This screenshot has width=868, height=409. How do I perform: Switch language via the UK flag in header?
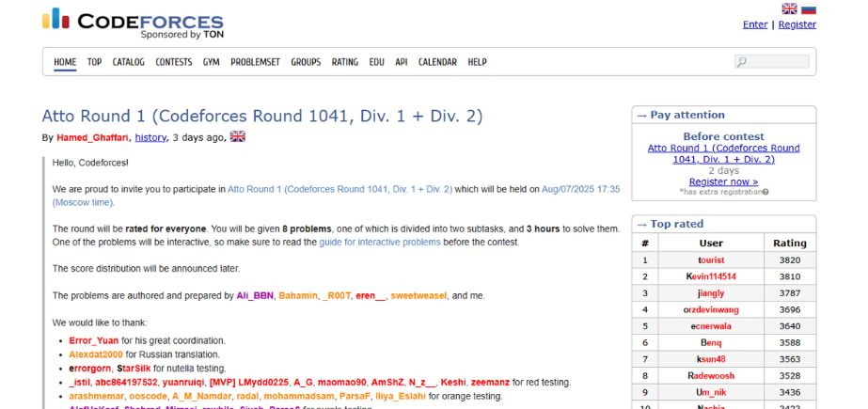coord(789,8)
